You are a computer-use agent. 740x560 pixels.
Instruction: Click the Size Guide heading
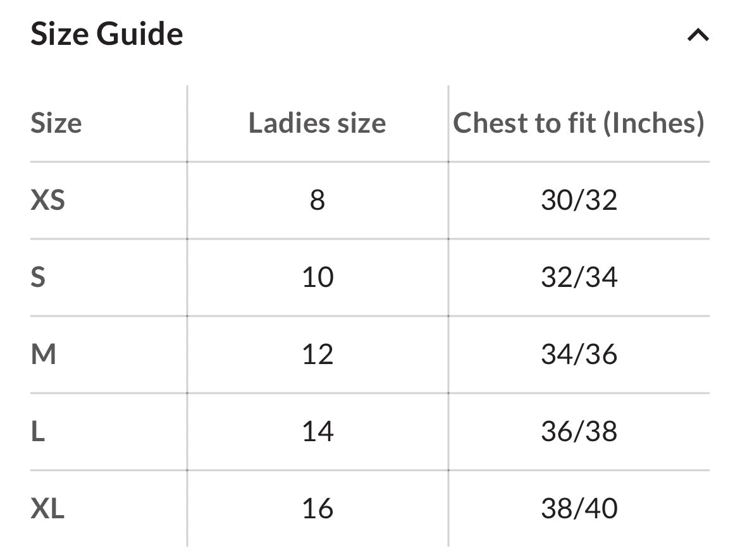[107, 34]
